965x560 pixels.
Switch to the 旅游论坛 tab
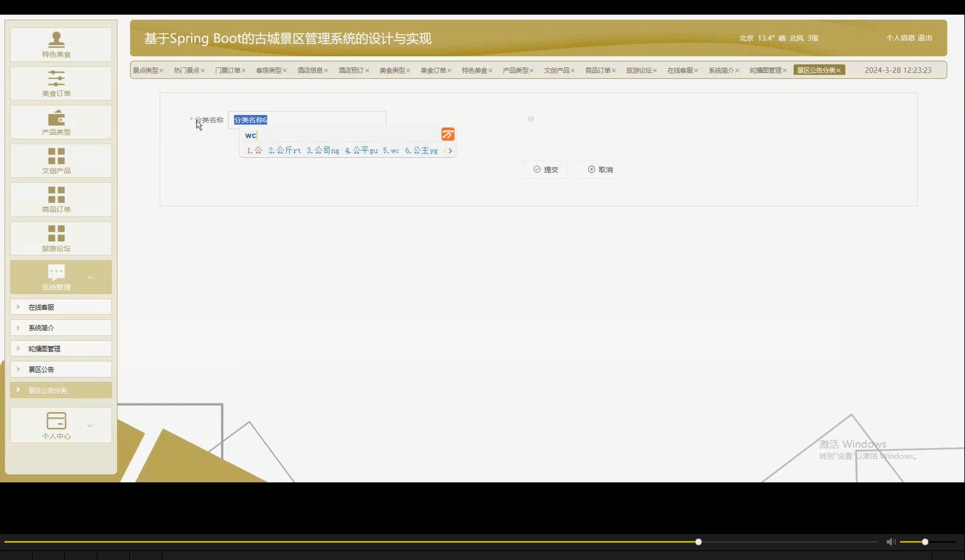pyautogui.click(x=638, y=70)
